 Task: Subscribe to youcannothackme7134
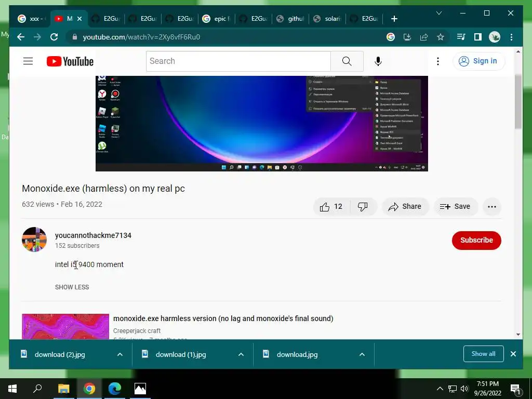(x=476, y=240)
